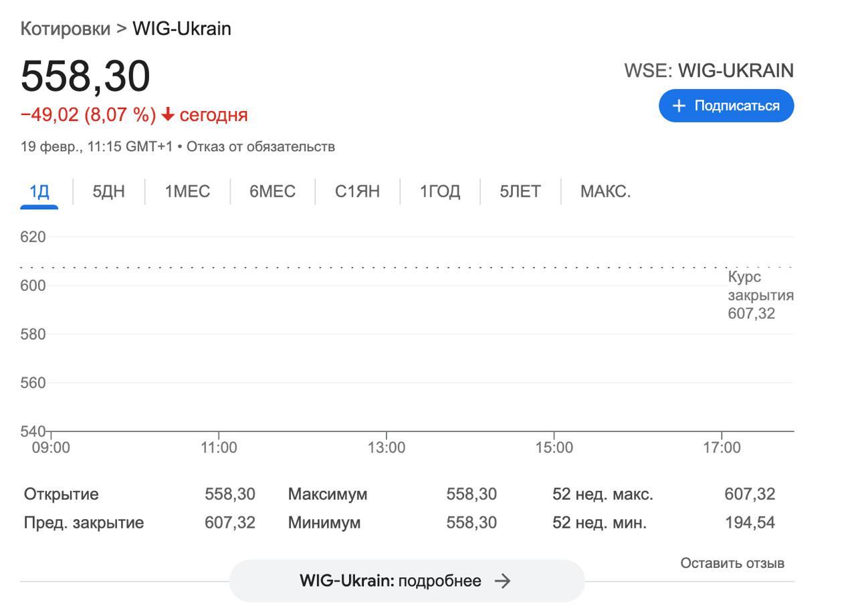Switch to the 1ГОД chart view

point(440,191)
